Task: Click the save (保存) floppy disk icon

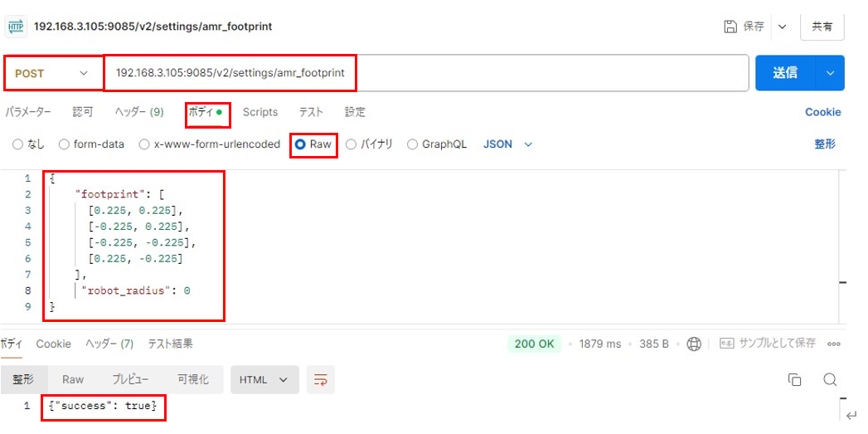Action: point(730,27)
